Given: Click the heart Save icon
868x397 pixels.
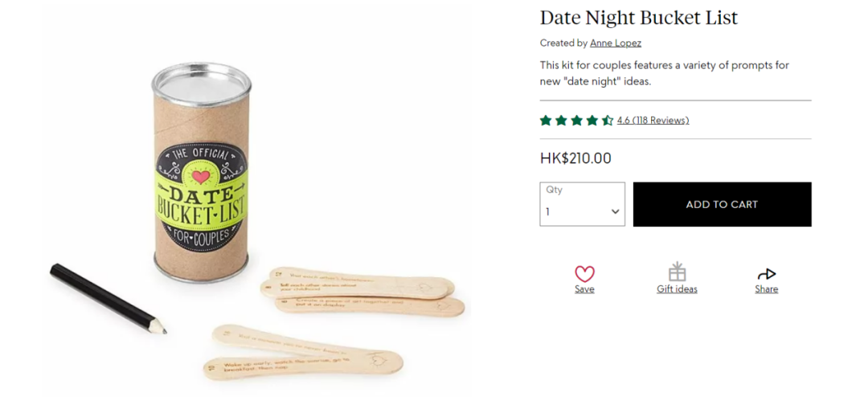Looking at the screenshot, I should point(584,273).
